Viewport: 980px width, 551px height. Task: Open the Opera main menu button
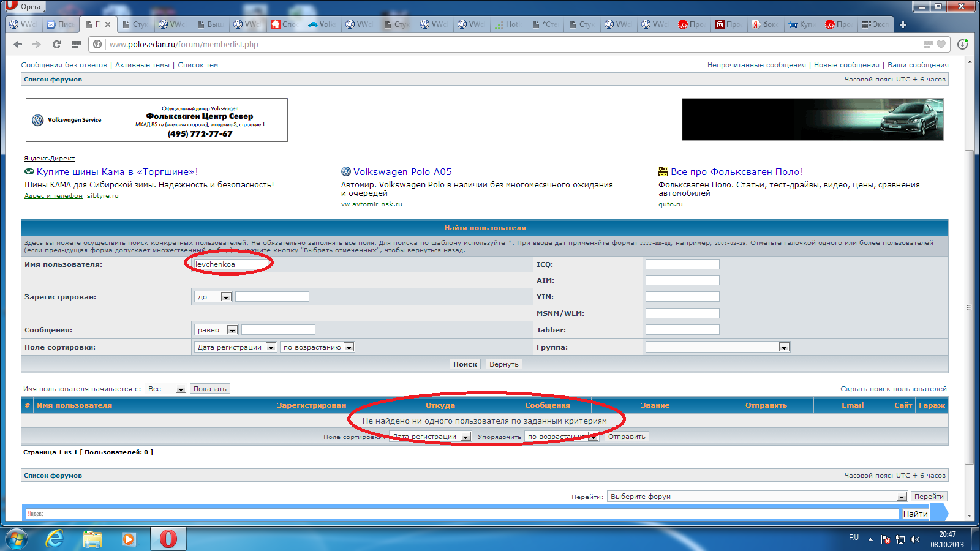[x=24, y=6]
